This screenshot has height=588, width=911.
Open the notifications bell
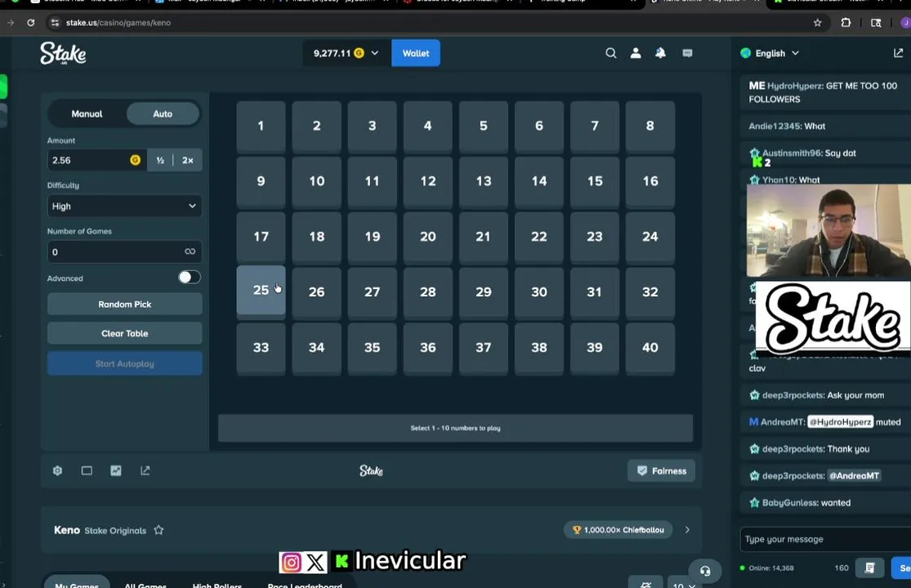(661, 53)
